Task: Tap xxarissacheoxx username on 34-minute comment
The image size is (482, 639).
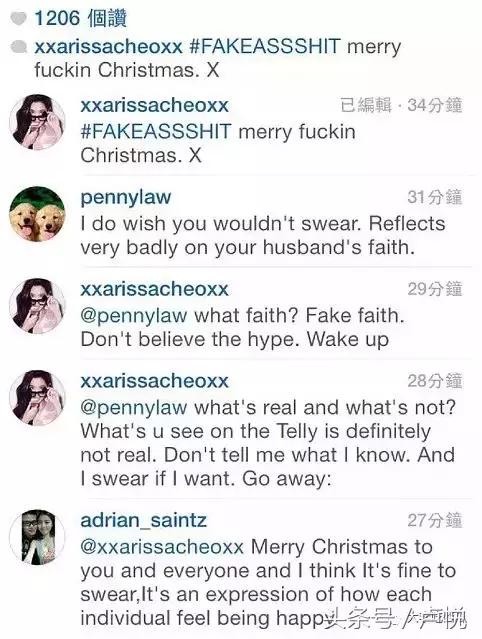Action: [154, 106]
